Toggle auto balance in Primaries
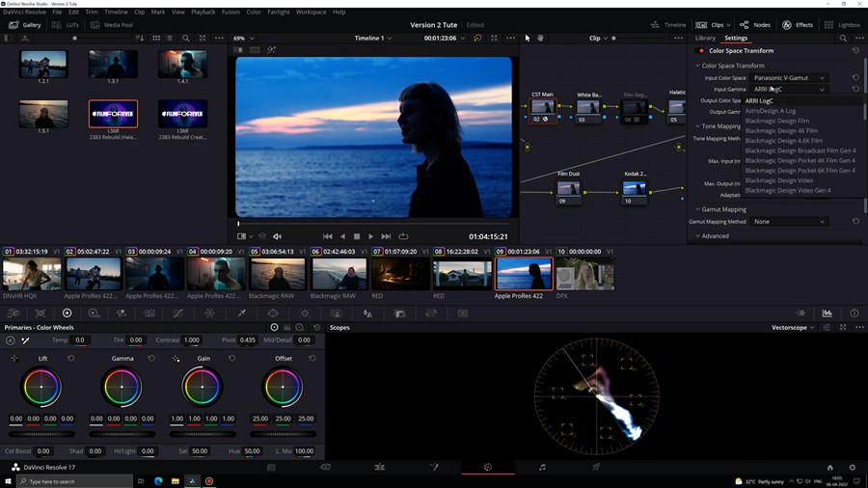Viewport: 868px width, 488px height. click(x=11, y=340)
